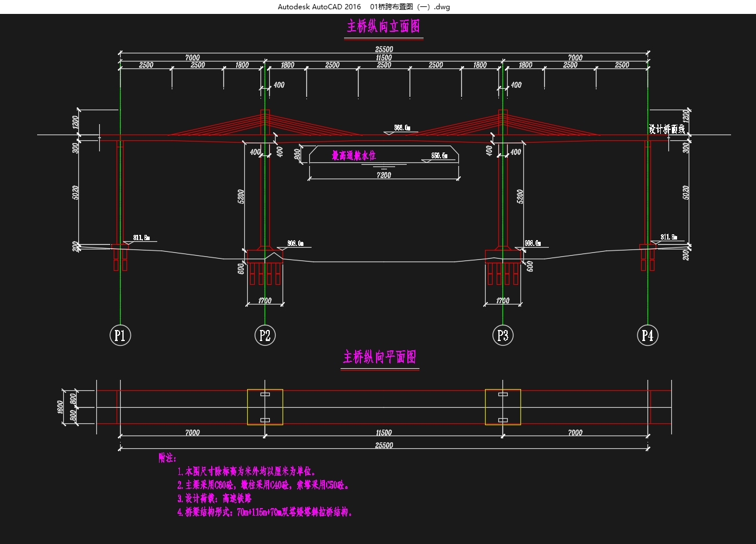Click the 811.6m elevation near P1
Viewport: 756px width, 544px height.
tap(142, 238)
